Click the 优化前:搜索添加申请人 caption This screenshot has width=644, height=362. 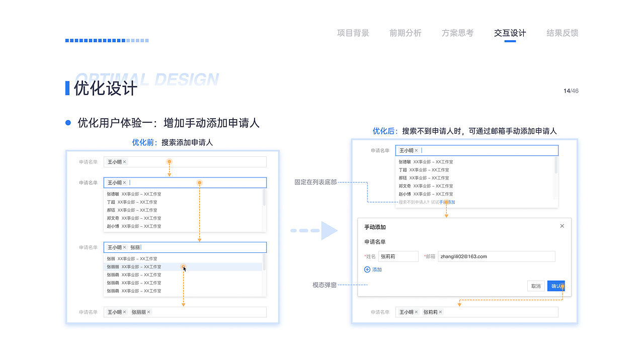coord(173,142)
